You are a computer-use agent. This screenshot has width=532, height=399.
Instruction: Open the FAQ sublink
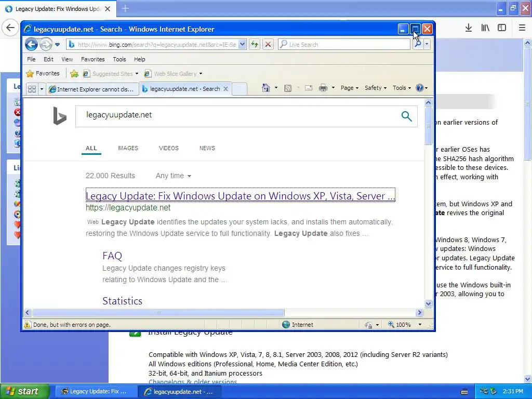112,256
